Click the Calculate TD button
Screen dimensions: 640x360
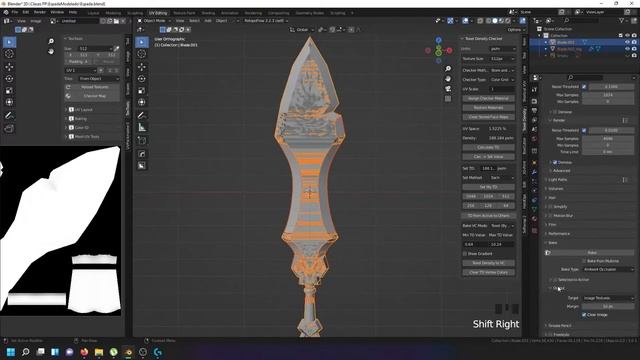(488, 147)
